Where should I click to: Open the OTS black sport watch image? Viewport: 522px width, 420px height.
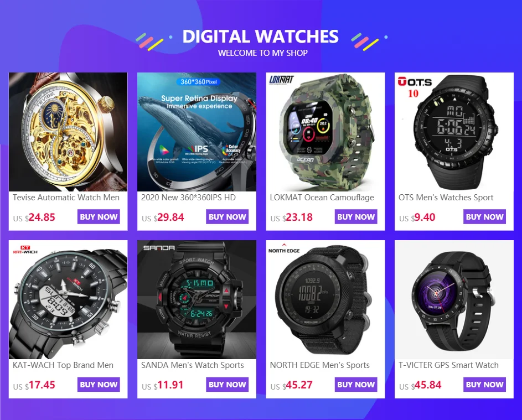tap(454, 132)
